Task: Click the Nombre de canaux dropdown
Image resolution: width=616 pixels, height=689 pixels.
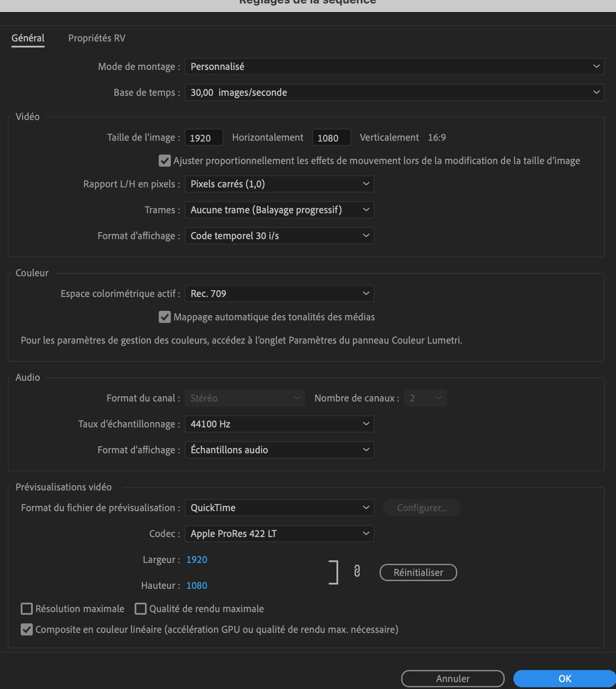Action: (425, 398)
